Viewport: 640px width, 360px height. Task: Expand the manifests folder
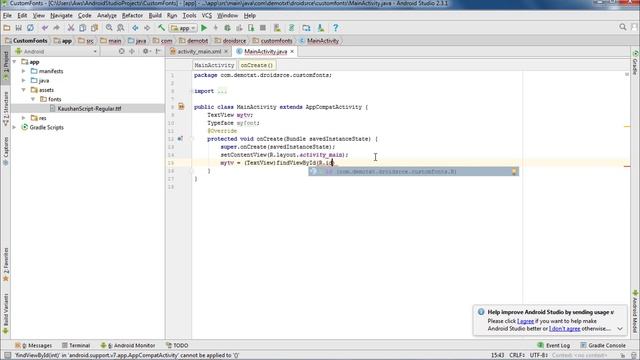coord(24,71)
